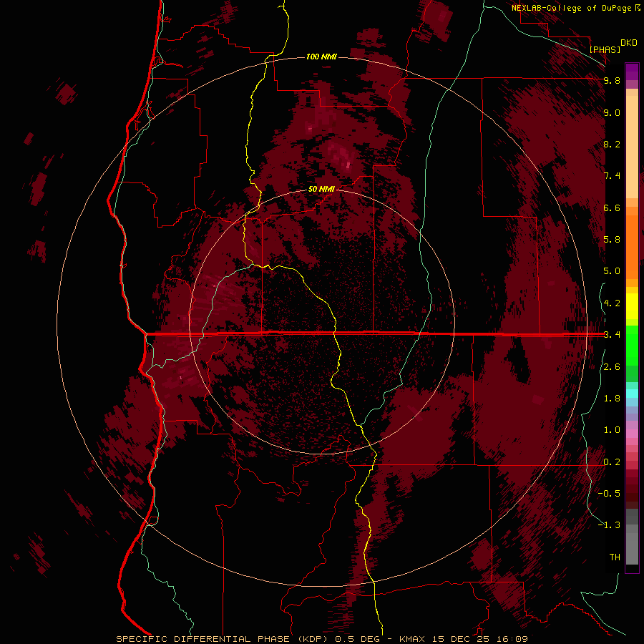
Task: Pick the cyan segment of the color bar
Action: 632,393
